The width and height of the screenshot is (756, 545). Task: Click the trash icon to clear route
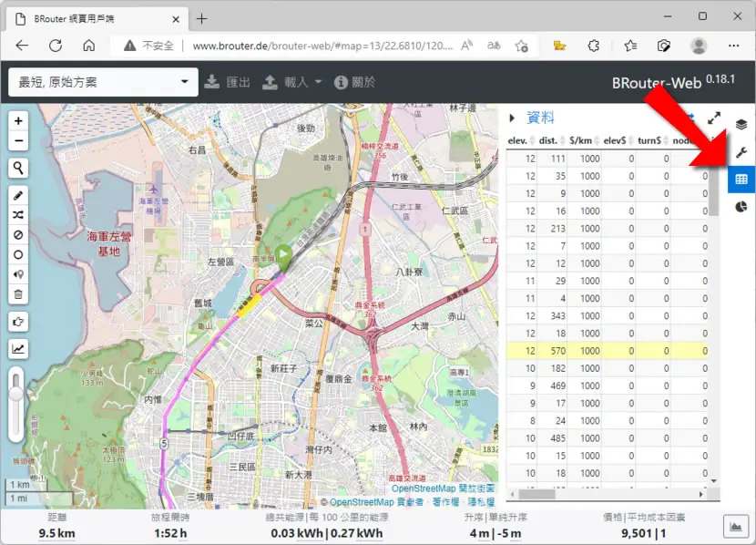(x=18, y=294)
